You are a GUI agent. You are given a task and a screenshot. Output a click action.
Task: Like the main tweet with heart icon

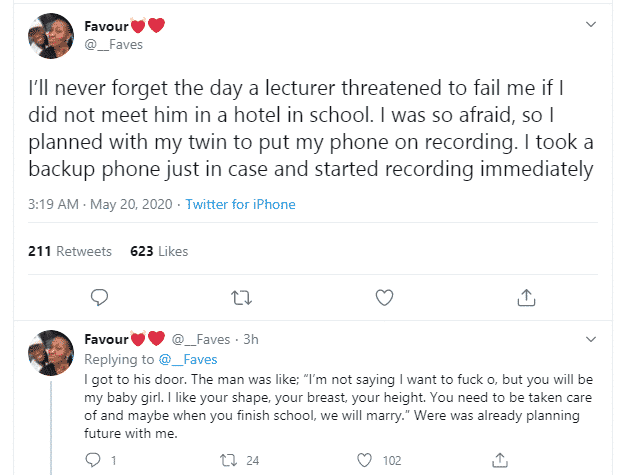(384, 297)
